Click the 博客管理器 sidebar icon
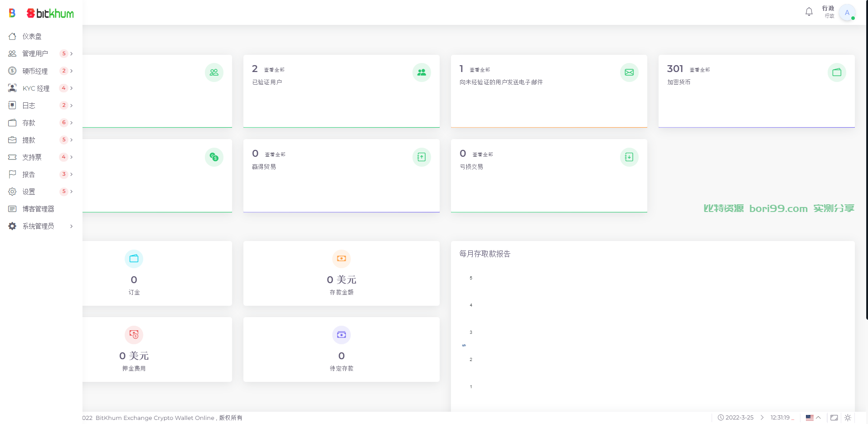 [x=12, y=209]
